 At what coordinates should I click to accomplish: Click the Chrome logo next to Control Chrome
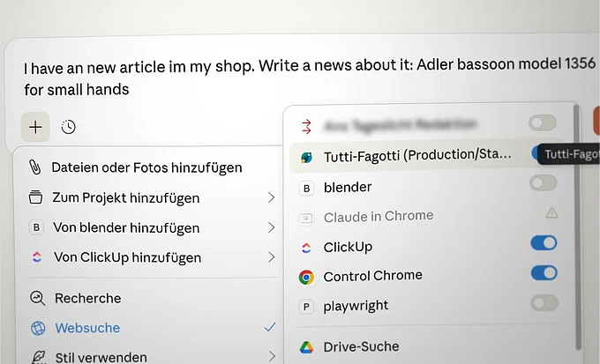coord(306,278)
